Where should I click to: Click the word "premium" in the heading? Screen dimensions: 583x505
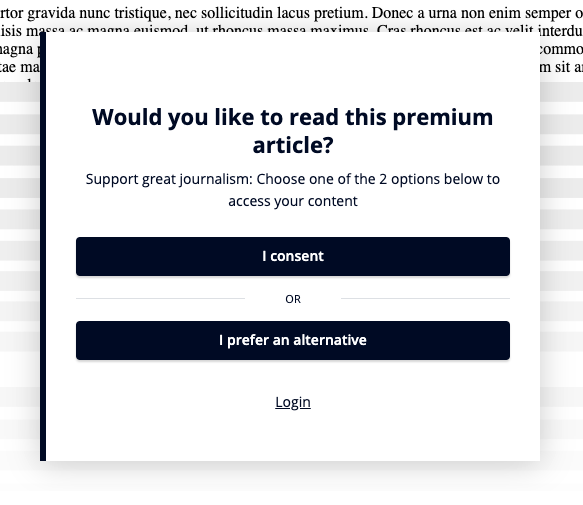point(443,118)
